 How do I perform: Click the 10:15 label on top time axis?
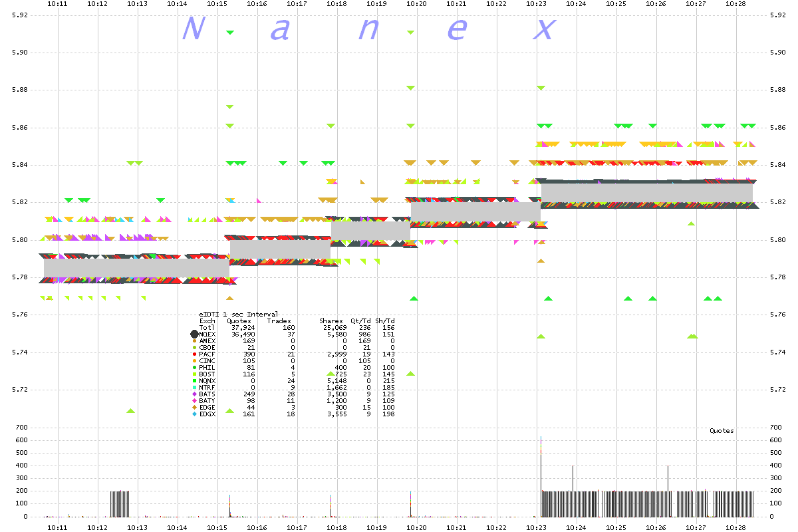click(x=217, y=4)
